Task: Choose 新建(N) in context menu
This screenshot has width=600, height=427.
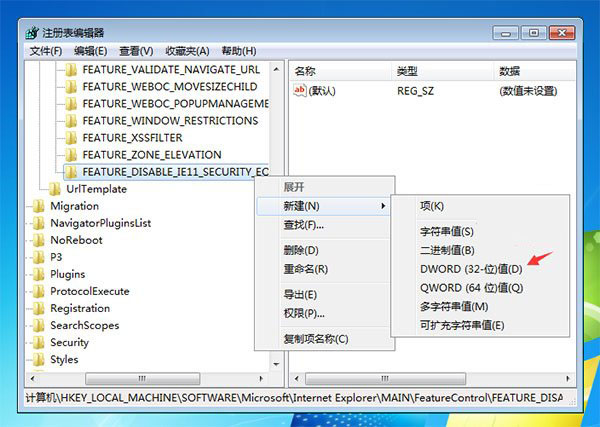Action: [324, 206]
